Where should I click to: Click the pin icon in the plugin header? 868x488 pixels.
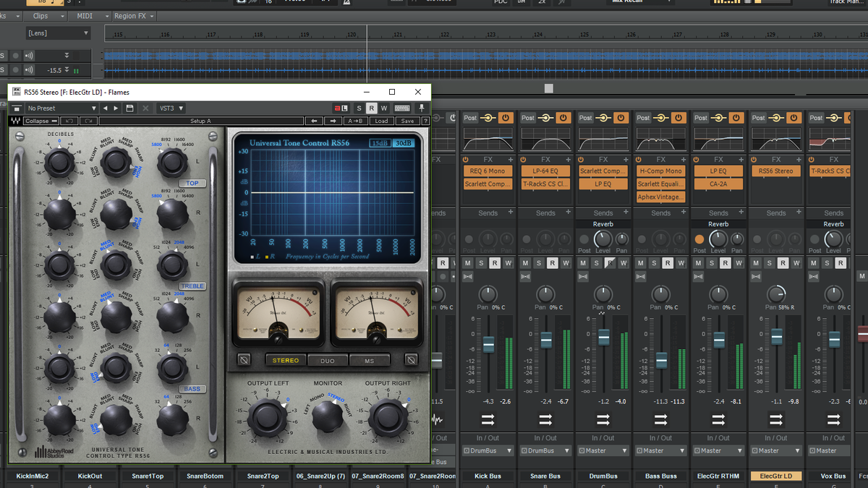click(422, 108)
